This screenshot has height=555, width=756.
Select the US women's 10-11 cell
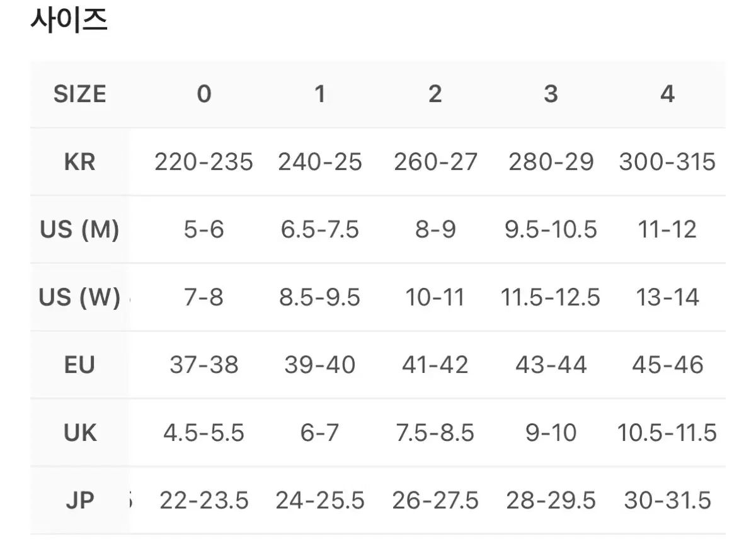pyautogui.click(x=435, y=297)
